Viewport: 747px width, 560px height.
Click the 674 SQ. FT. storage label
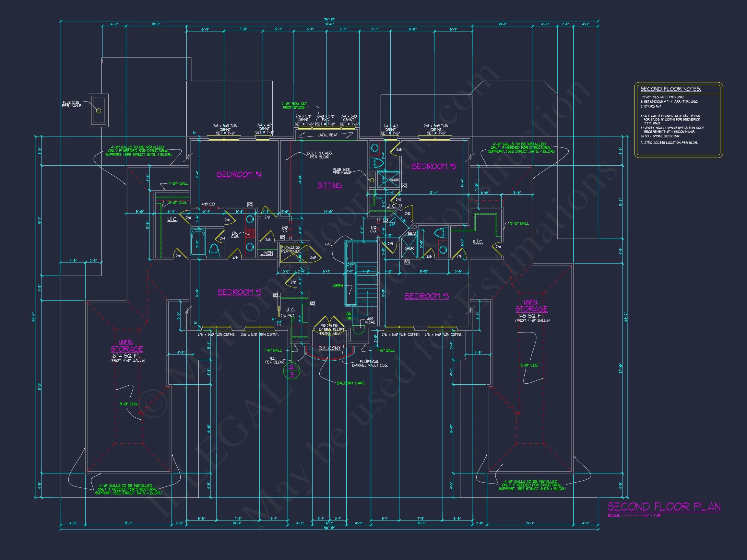tap(127, 356)
